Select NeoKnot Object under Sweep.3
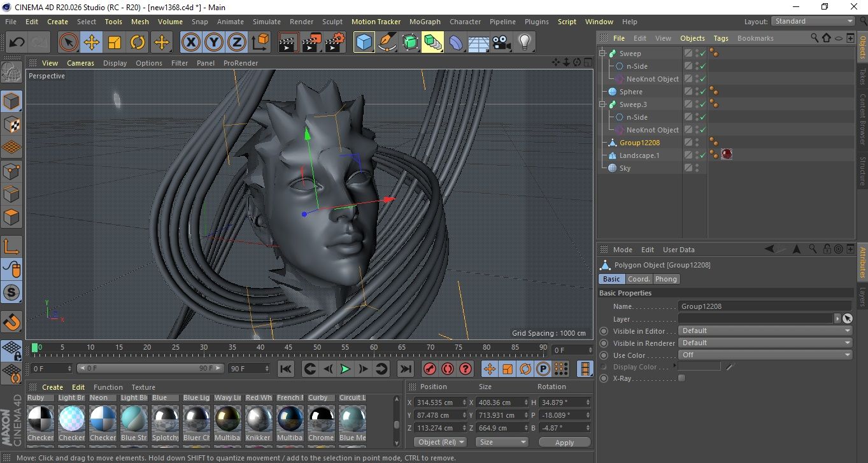Image resolution: width=868 pixels, height=463 pixels. pos(652,130)
